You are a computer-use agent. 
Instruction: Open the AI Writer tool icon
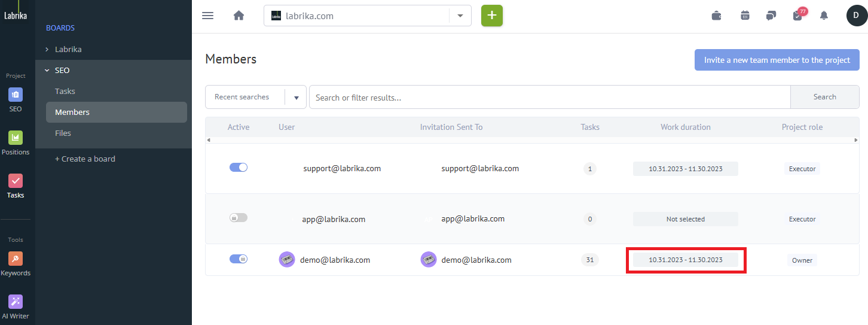coord(16,302)
